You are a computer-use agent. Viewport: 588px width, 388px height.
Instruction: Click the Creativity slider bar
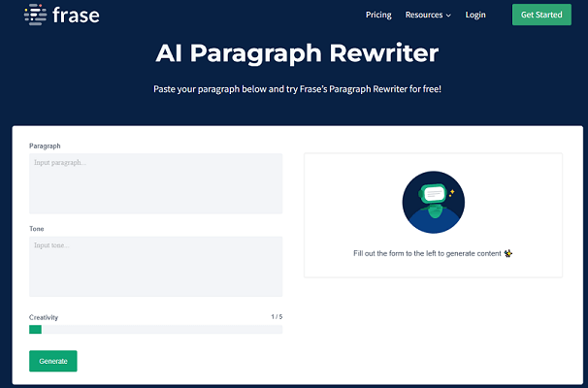point(155,329)
